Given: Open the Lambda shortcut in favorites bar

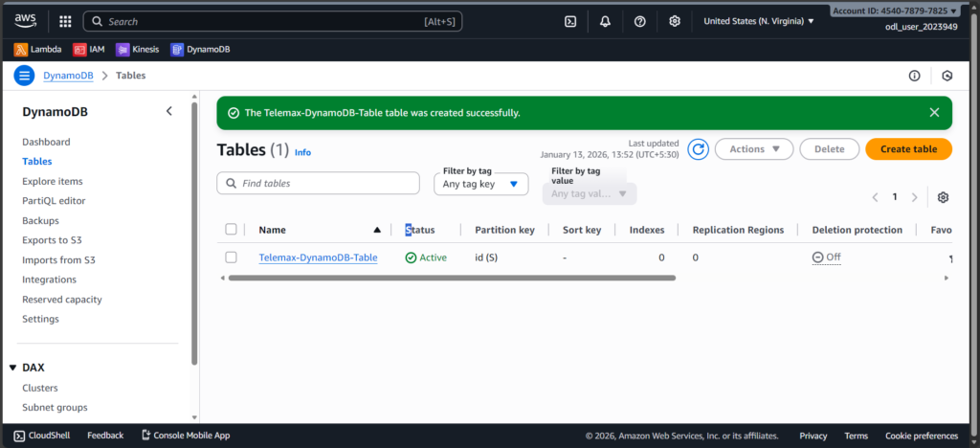Looking at the screenshot, I should coord(38,49).
